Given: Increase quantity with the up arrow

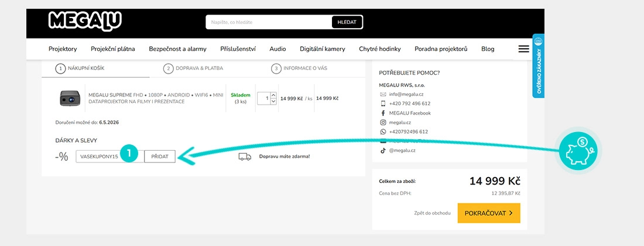Looking at the screenshot, I should [274, 95].
